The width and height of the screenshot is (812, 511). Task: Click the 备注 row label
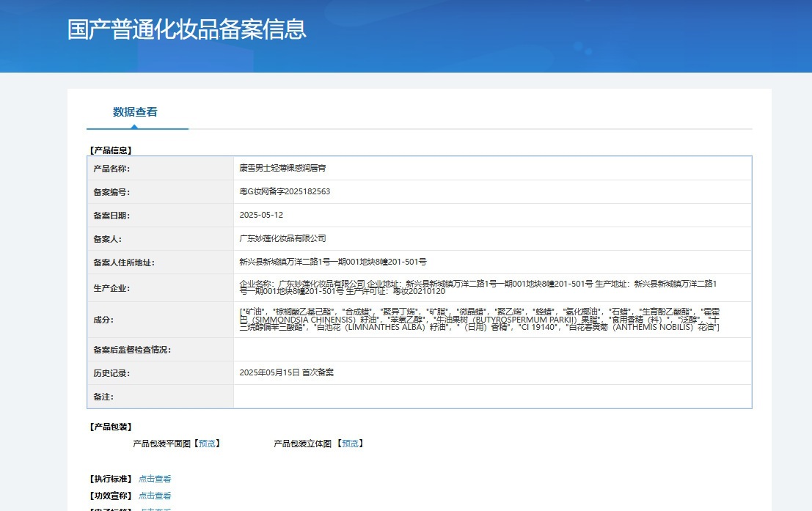(103, 397)
